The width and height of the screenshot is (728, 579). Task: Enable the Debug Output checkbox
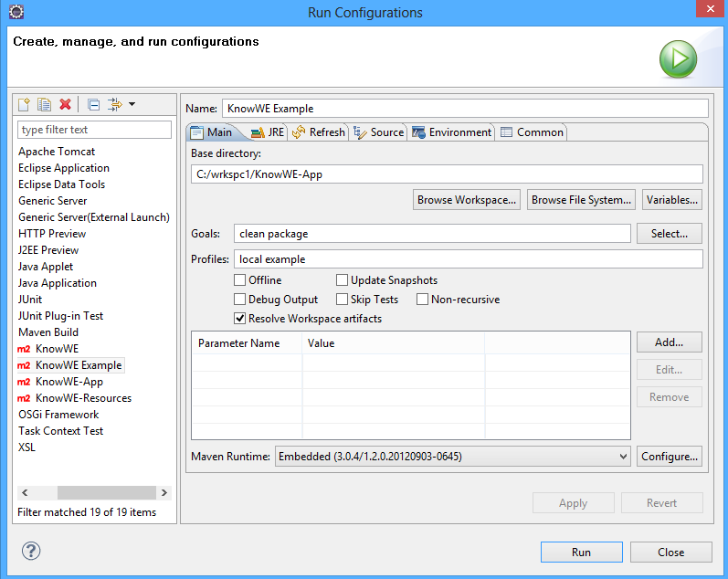pyautogui.click(x=239, y=299)
